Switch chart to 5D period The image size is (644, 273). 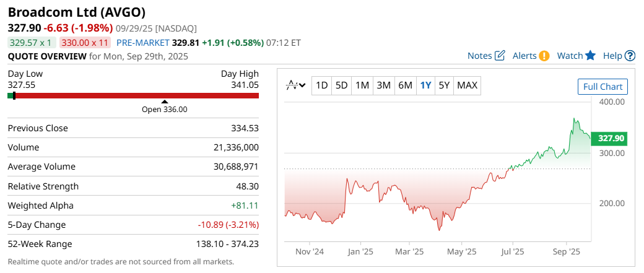341,85
